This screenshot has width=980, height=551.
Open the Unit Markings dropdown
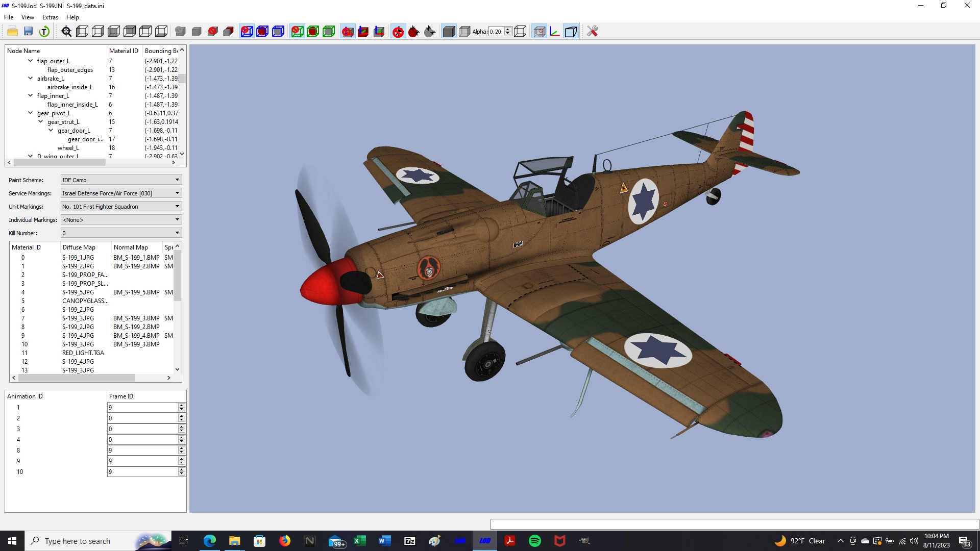121,207
